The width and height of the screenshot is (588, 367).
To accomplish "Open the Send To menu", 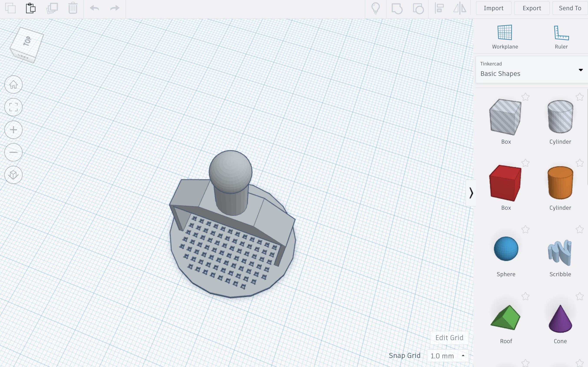I will pyautogui.click(x=570, y=8).
